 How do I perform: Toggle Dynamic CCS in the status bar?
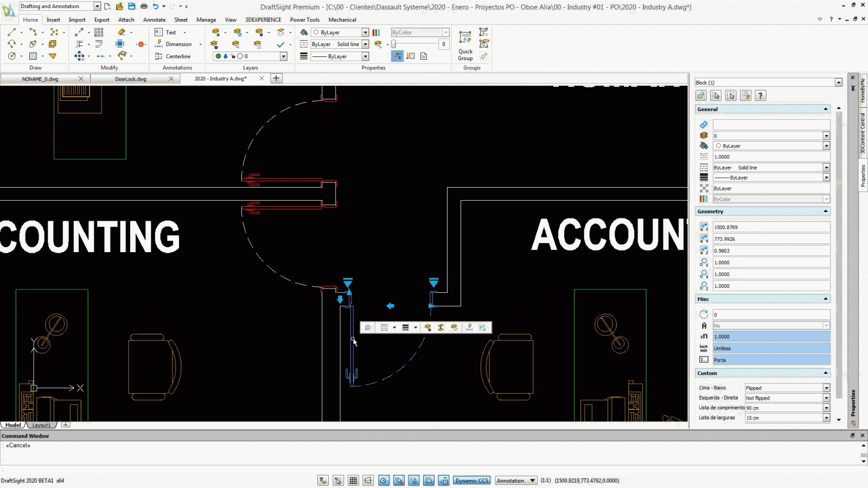tap(471, 480)
